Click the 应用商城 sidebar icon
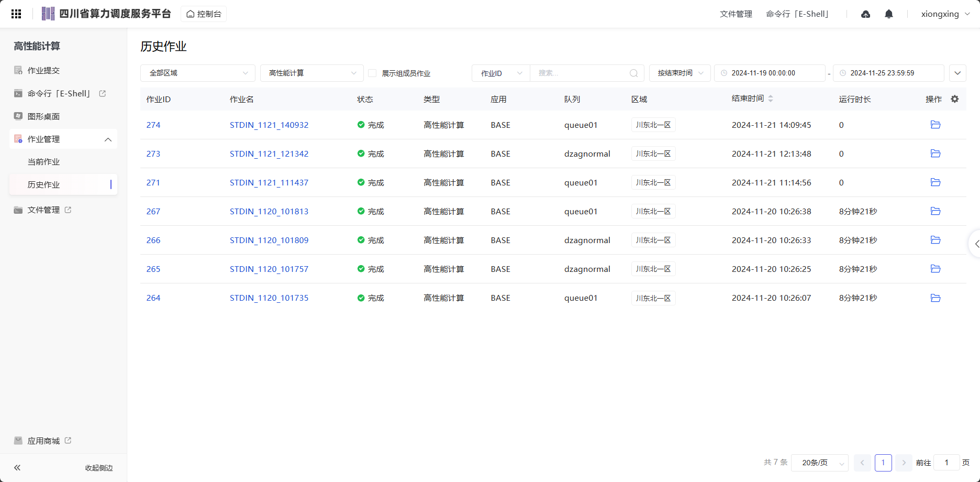This screenshot has height=482, width=980. coord(18,441)
